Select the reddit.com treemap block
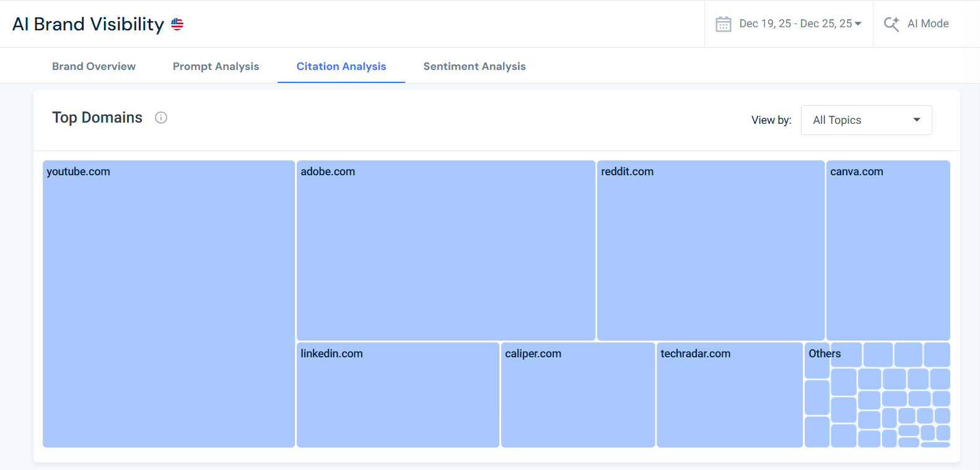This screenshot has width=980, height=470. 711,251
